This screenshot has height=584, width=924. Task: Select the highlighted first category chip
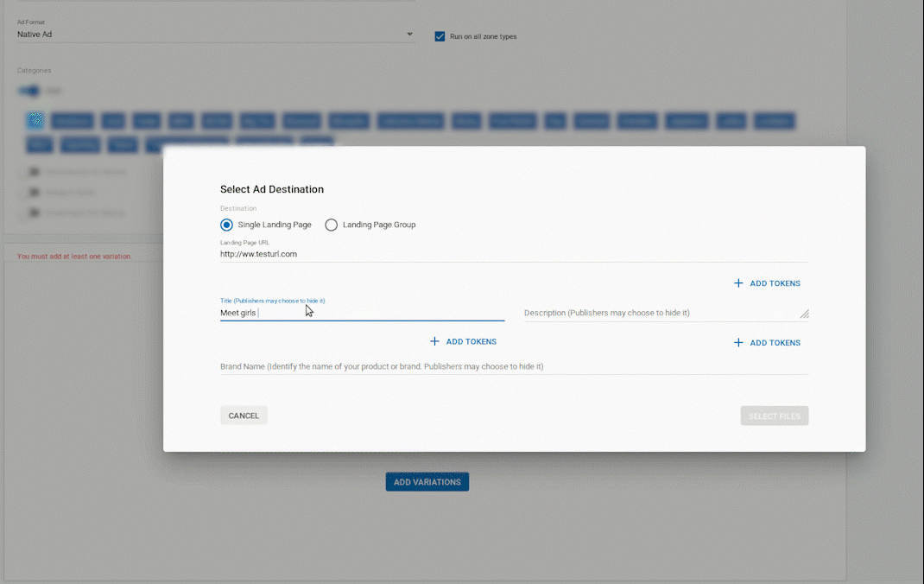tap(35, 118)
